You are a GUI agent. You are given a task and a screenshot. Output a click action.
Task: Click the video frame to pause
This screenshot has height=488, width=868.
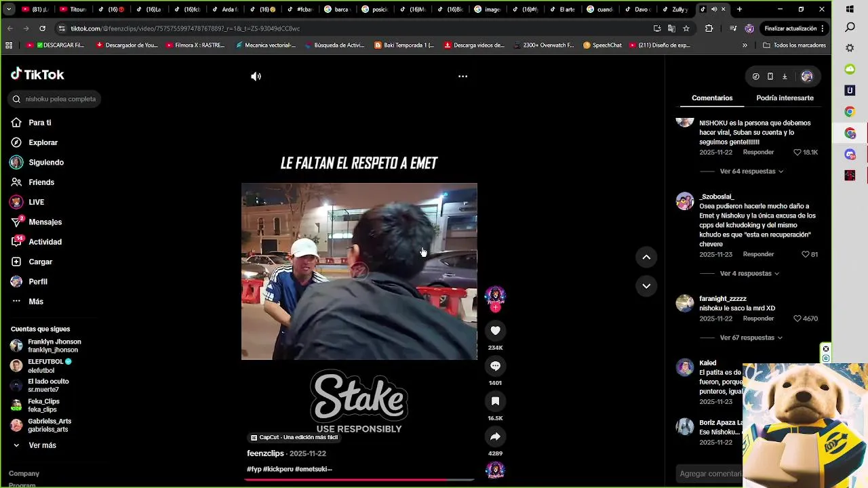[x=359, y=271]
